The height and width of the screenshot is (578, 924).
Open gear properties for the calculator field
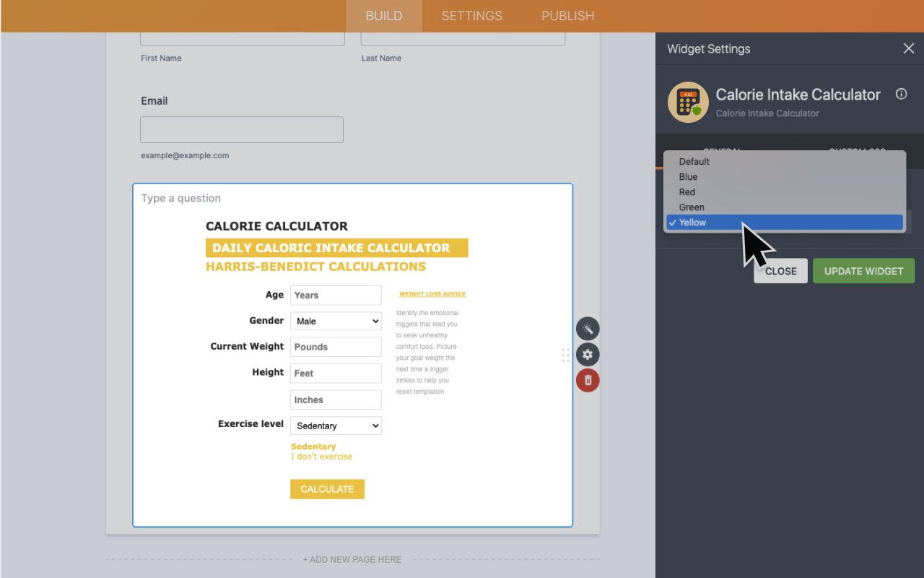tap(587, 354)
